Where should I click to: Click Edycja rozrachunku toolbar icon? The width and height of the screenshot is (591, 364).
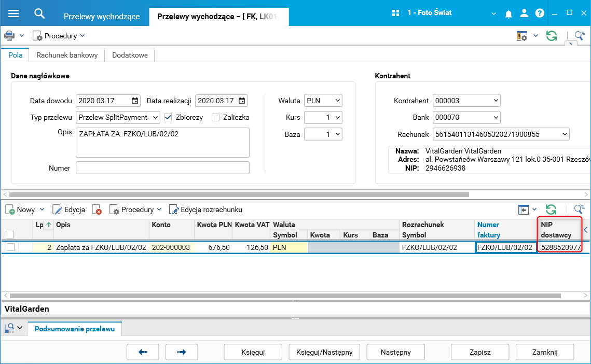click(174, 210)
